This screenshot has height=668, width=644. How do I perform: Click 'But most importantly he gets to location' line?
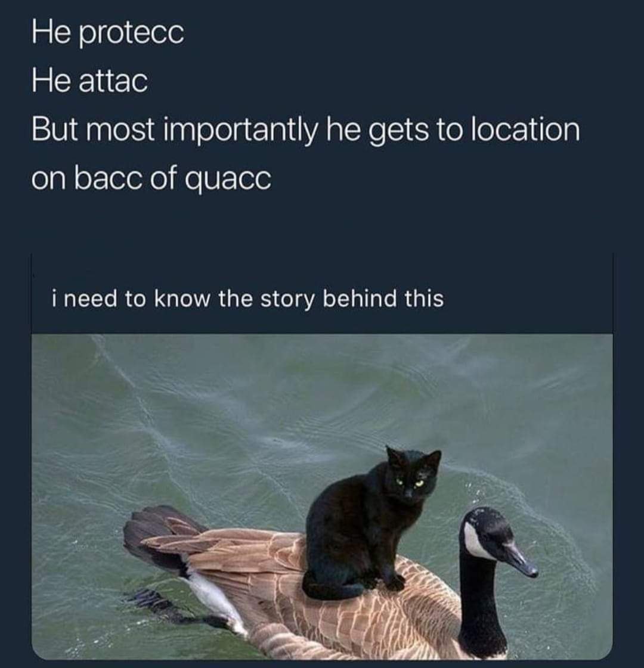(x=305, y=129)
